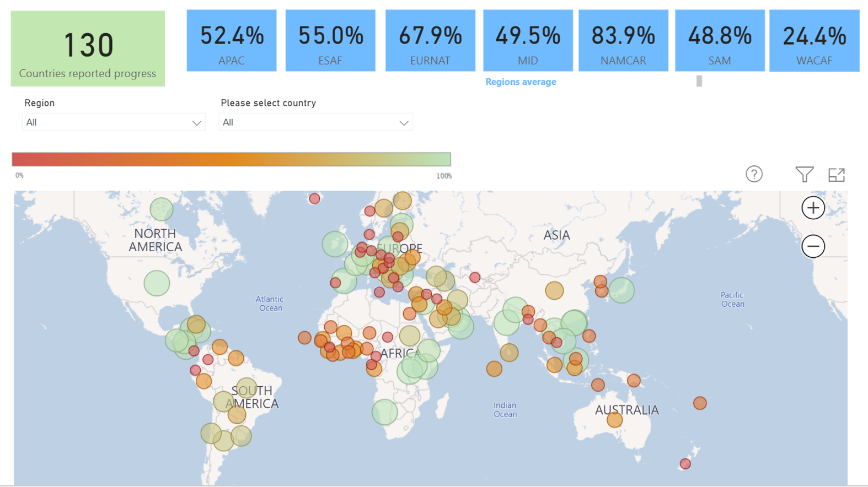Click the Region dropdown chevron arrow
868x487 pixels.
pyautogui.click(x=196, y=123)
